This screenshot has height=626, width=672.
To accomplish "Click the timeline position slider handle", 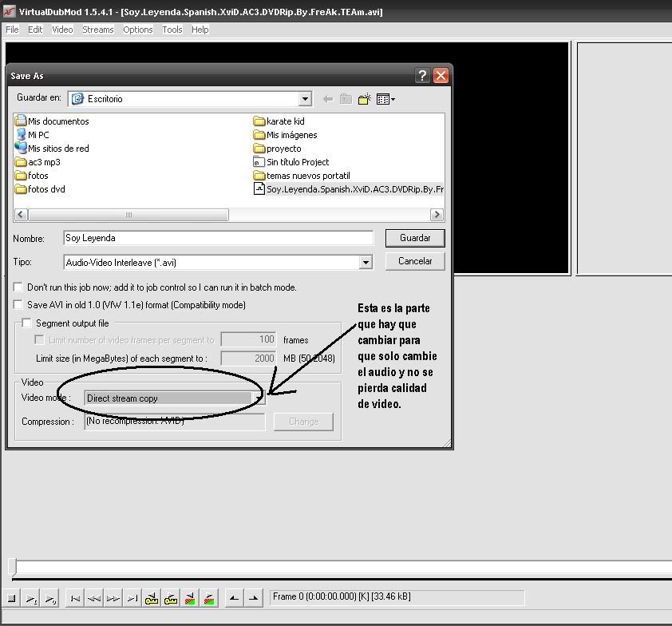I will coord(13,566).
